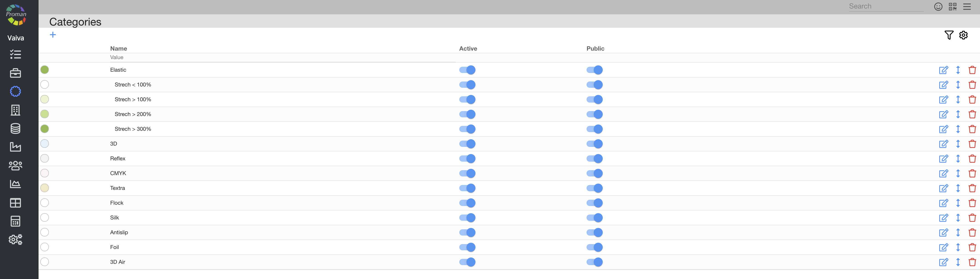
Task: Delete the CMYK category with trash icon
Action: [972, 173]
